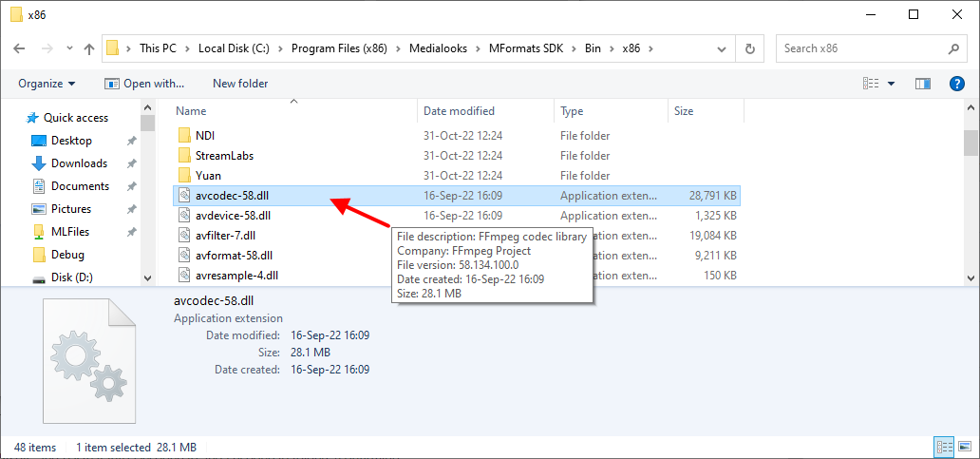Expand the chevron after Bin in breadcrumb
Image resolution: width=980 pixels, height=459 pixels.
coord(612,48)
